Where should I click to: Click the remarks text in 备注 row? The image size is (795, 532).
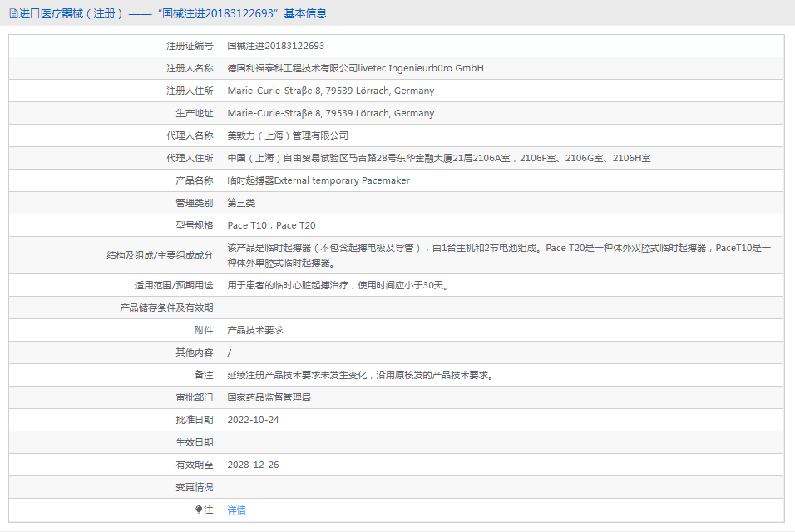(x=362, y=375)
